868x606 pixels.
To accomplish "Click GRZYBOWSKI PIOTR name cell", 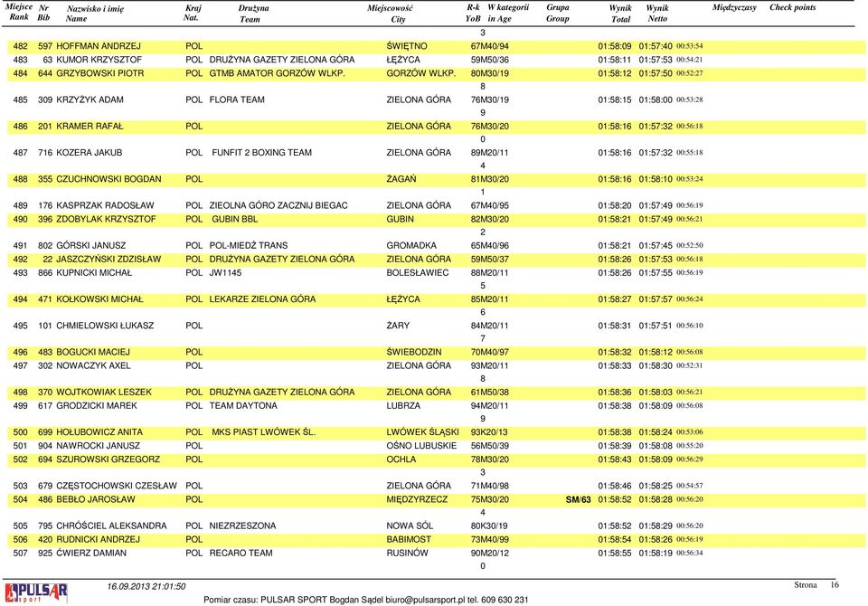I will point(100,73).
